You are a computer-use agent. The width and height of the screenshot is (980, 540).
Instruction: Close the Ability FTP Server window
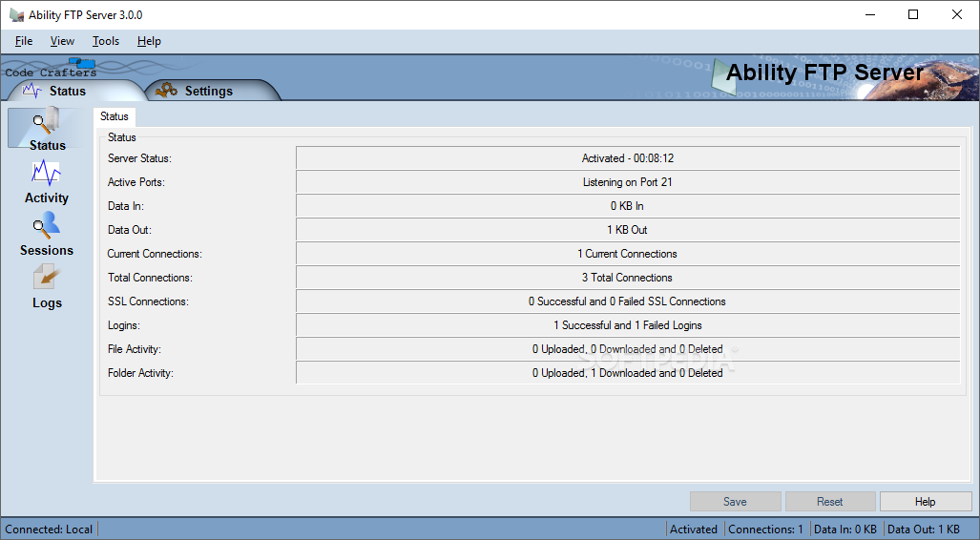tap(957, 14)
